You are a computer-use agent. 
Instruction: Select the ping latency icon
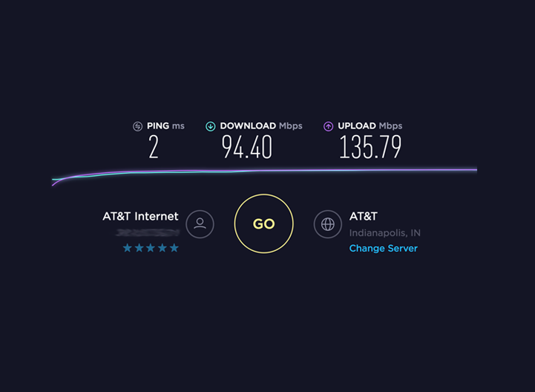pos(137,126)
